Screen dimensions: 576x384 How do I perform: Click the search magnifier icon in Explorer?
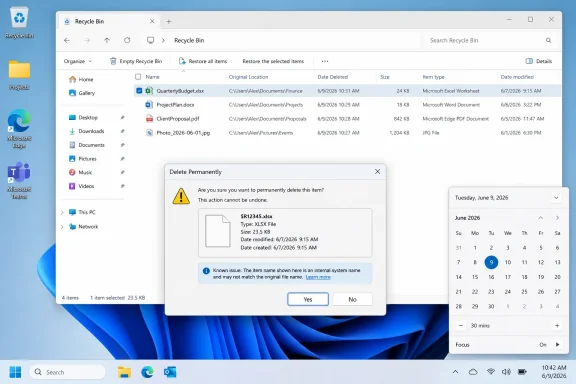tap(548, 40)
